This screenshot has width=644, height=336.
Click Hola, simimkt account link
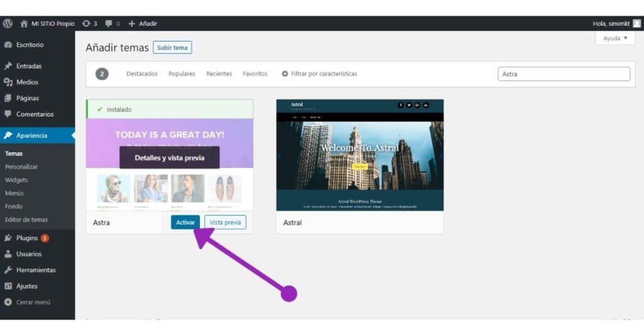coord(611,23)
